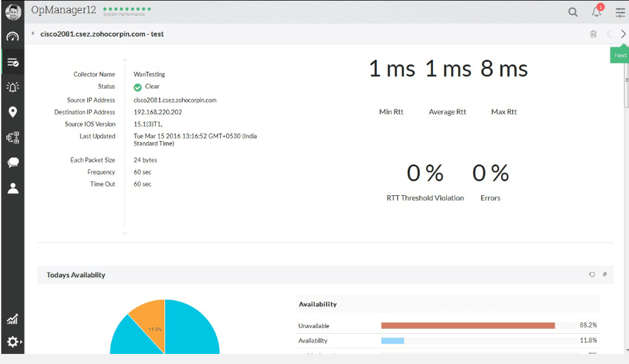Viewport: 629px width, 364px height.
Task: Open the Dashboard gauge icon in sidebar
Action: [x=13, y=37]
